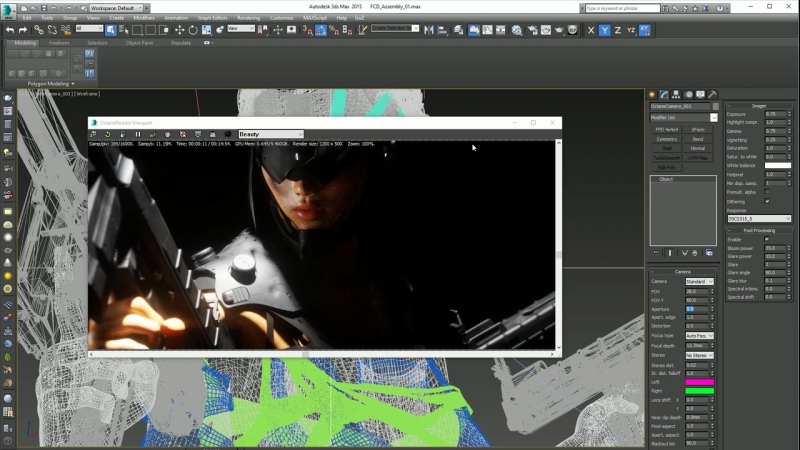Activate the Select Object tool

point(110,30)
